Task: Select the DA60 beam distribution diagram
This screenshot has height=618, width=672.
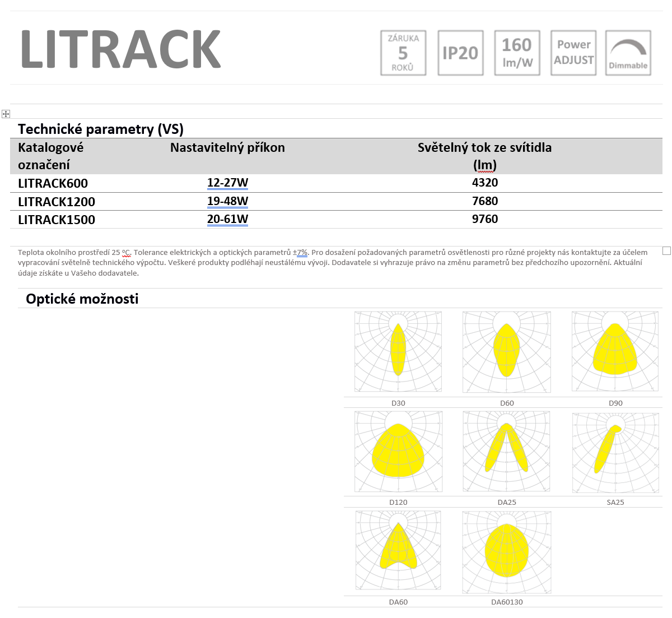Action: [x=398, y=550]
